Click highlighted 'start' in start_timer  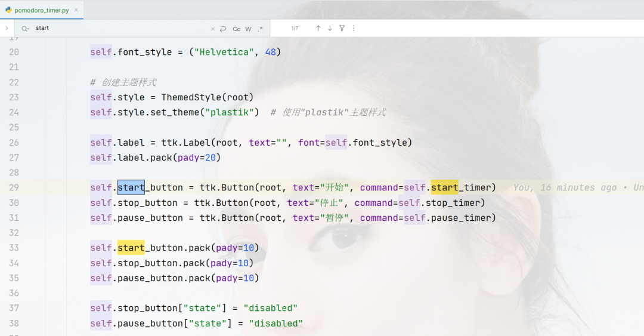(444, 187)
